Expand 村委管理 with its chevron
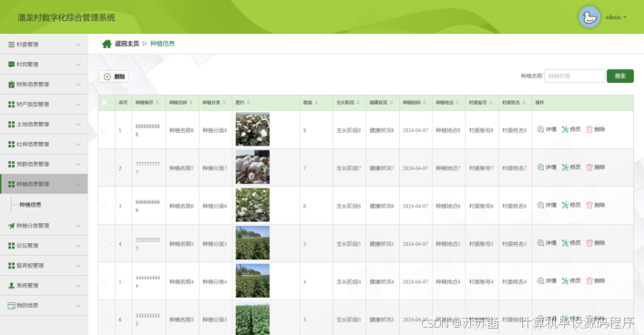This screenshot has width=644, height=335. coord(78,45)
